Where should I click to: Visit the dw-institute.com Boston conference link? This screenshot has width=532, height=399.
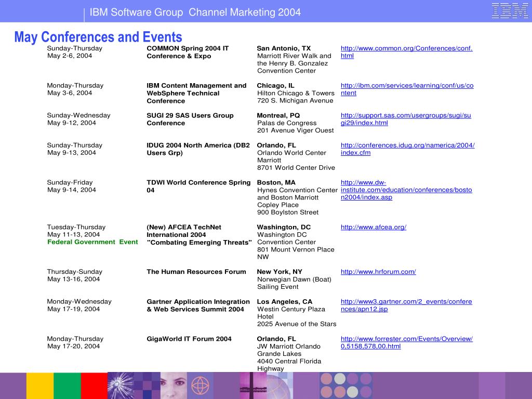coord(406,190)
